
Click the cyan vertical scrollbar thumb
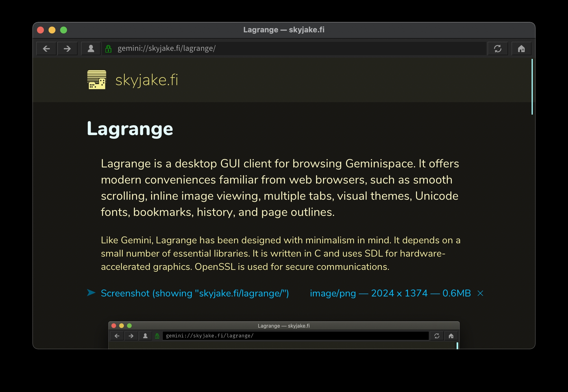tap(532, 87)
